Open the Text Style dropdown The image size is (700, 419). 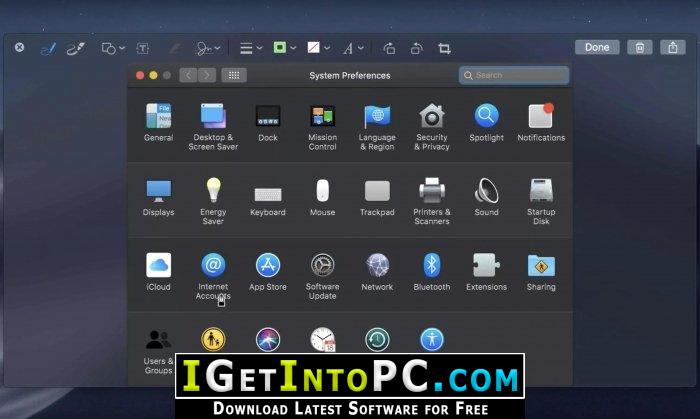(353, 48)
